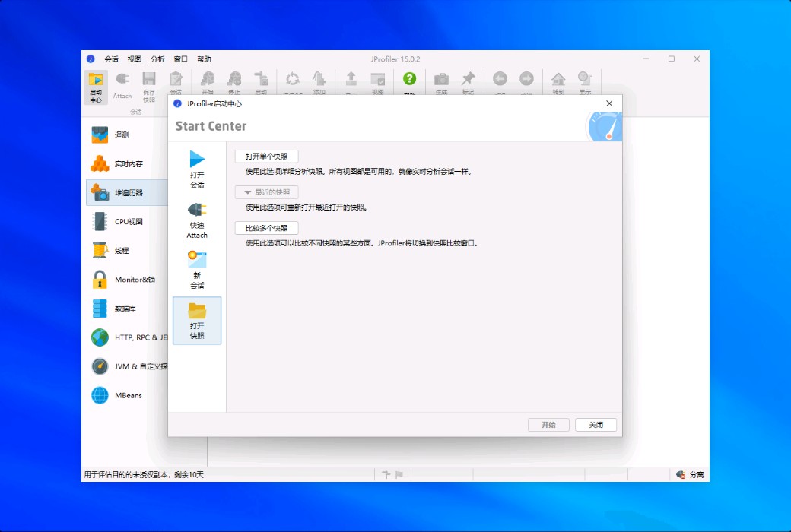Click the 开始 button in the dialog footer
The height and width of the screenshot is (532, 791).
coord(549,425)
